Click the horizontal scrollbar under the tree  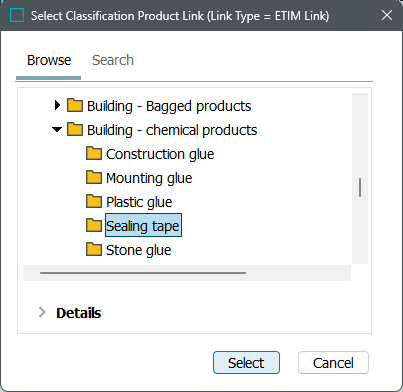click(143, 273)
